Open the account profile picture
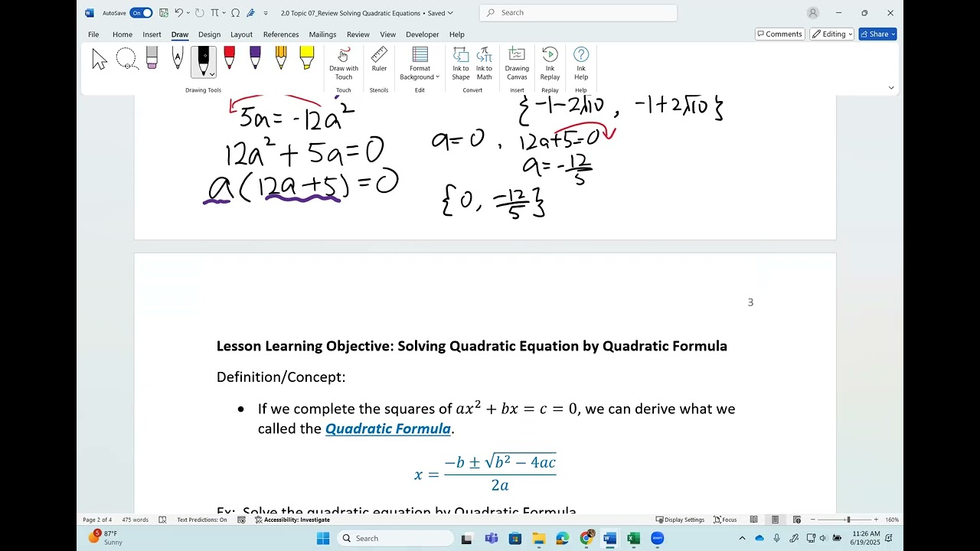Screen dimensions: 980x551 pyautogui.click(x=813, y=13)
